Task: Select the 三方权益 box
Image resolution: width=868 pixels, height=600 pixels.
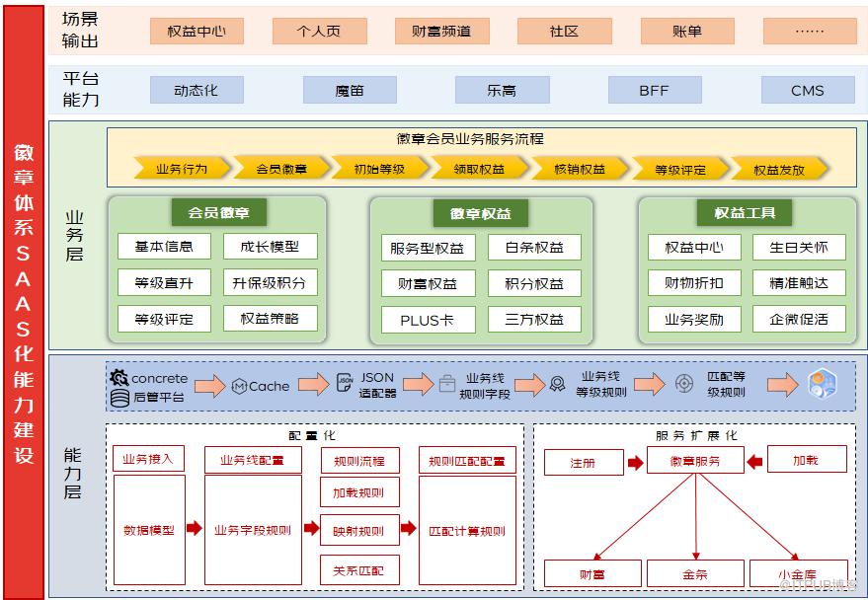Action: tap(535, 319)
